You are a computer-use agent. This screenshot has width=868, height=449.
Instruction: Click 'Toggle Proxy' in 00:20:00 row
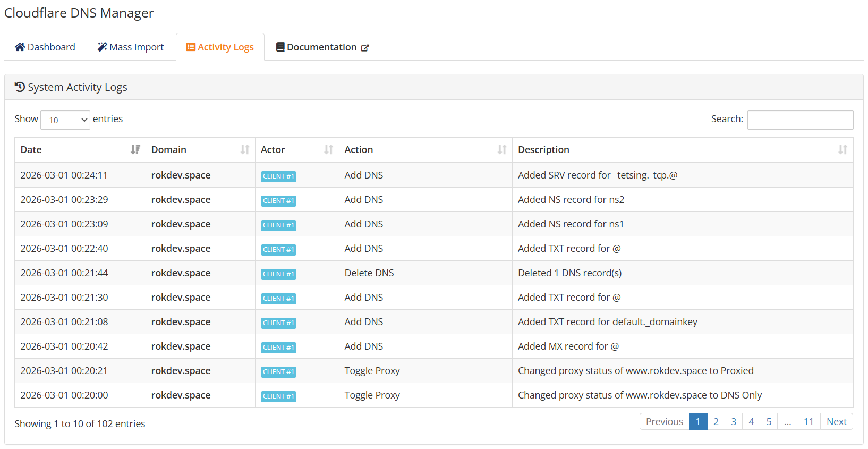point(372,395)
